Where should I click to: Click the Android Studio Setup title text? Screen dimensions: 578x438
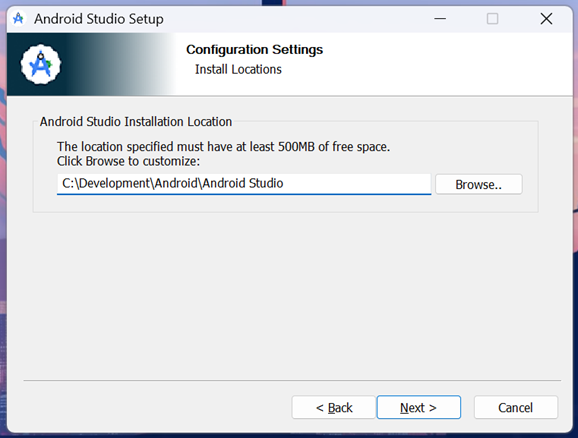(x=99, y=19)
